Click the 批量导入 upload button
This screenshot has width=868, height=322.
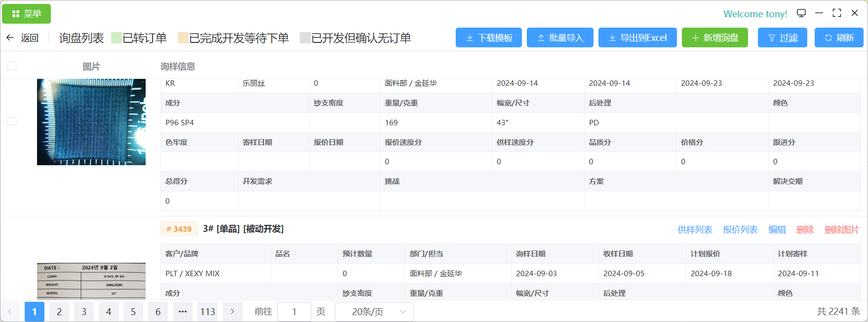(x=560, y=38)
